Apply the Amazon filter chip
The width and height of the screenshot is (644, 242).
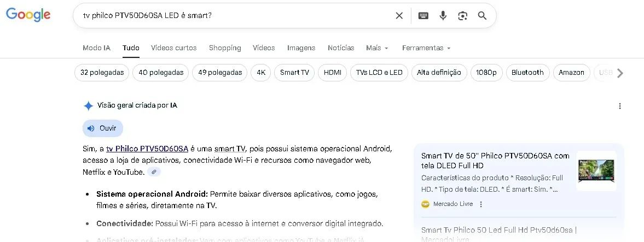click(x=571, y=73)
